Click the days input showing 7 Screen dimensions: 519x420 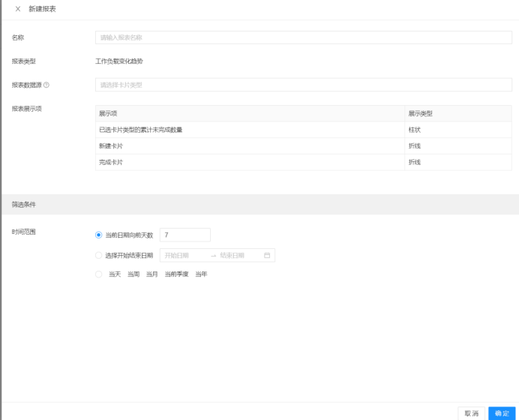pos(185,235)
